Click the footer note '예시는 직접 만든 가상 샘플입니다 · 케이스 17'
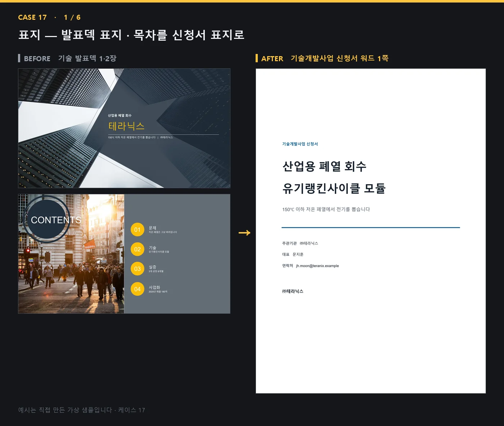The height and width of the screenshot is (426, 504). 82,410
